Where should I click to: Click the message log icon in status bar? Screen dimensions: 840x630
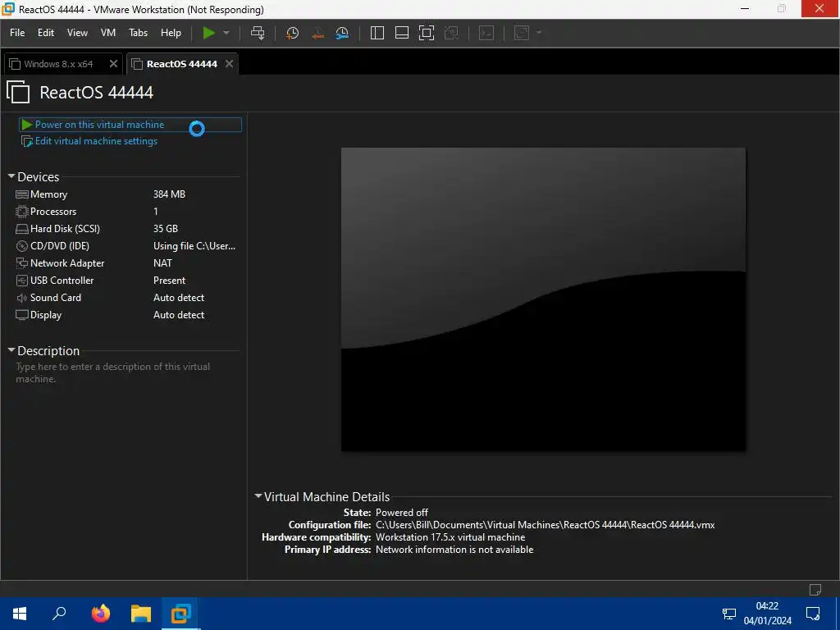(815, 589)
